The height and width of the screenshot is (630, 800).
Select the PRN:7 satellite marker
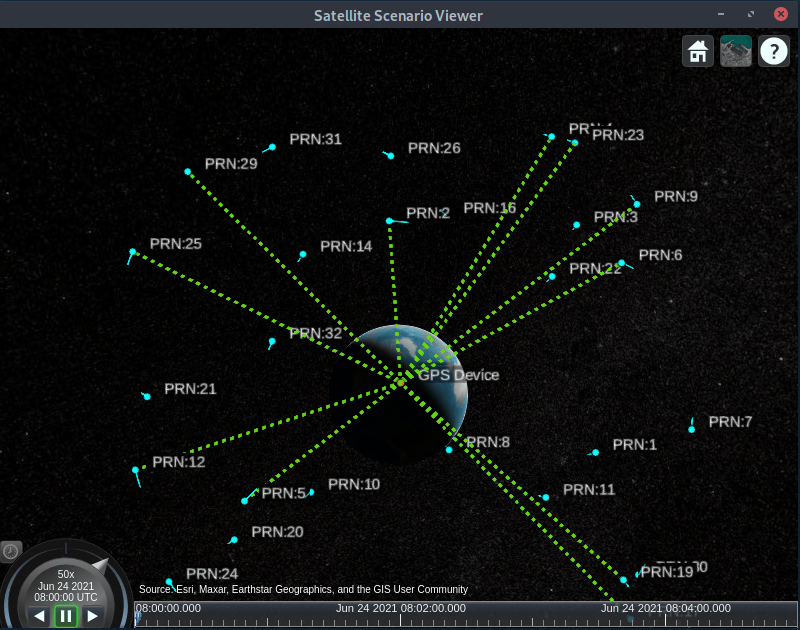point(693,427)
